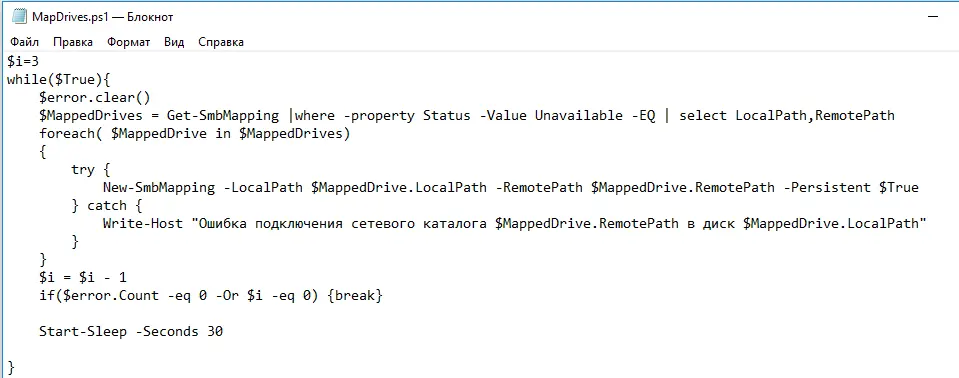Click the catch keyword

[x=107, y=205]
